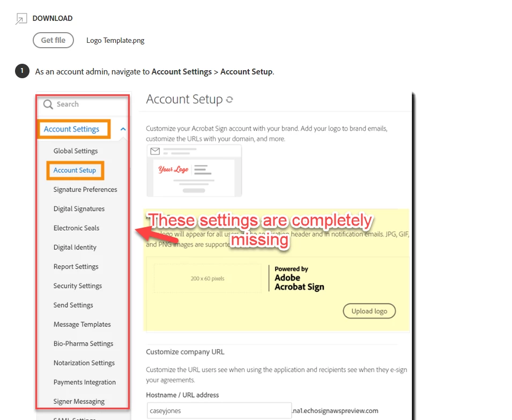Collapse the Account Settings chevron
This screenshot has width=512, height=420.
[x=123, y=129]
